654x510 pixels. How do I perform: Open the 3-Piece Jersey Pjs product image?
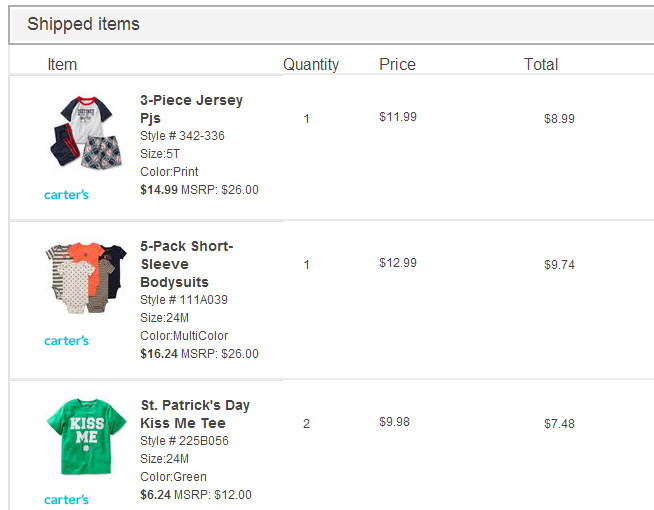tap(86, 133)
